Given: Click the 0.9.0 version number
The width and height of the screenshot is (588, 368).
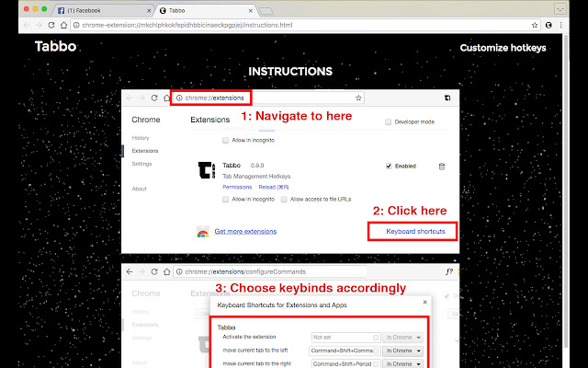Looking at the screenshot, I should [x=257, y=166].
